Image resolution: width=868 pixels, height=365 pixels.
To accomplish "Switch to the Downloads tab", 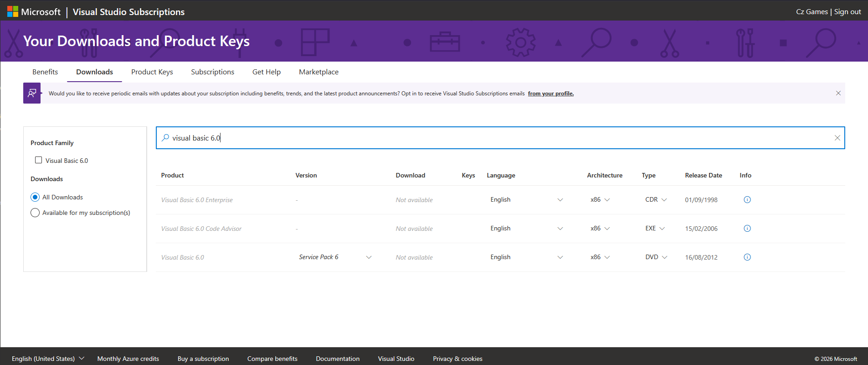I will (94, 72).
